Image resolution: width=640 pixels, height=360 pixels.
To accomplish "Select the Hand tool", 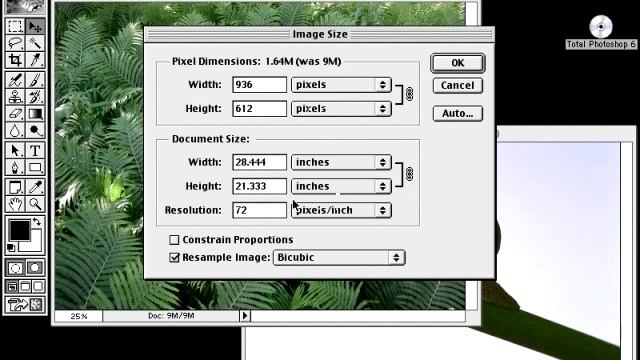I will (15, 204).
